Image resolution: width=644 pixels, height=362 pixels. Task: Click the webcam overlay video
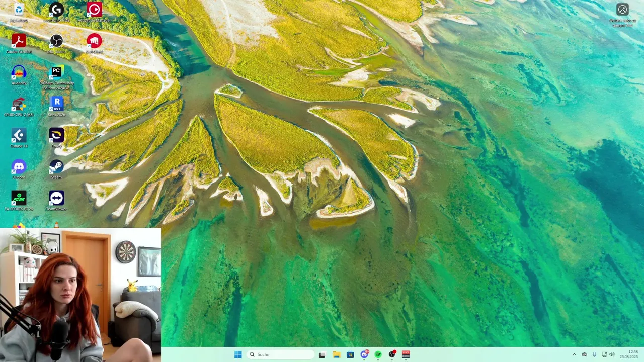[80, 295]
